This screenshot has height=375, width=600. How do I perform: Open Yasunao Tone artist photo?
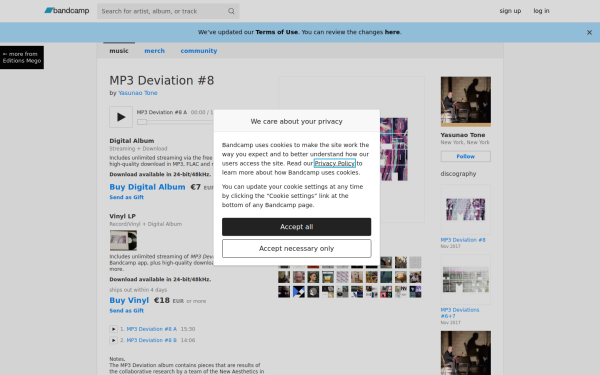click(x=466, y=101)
